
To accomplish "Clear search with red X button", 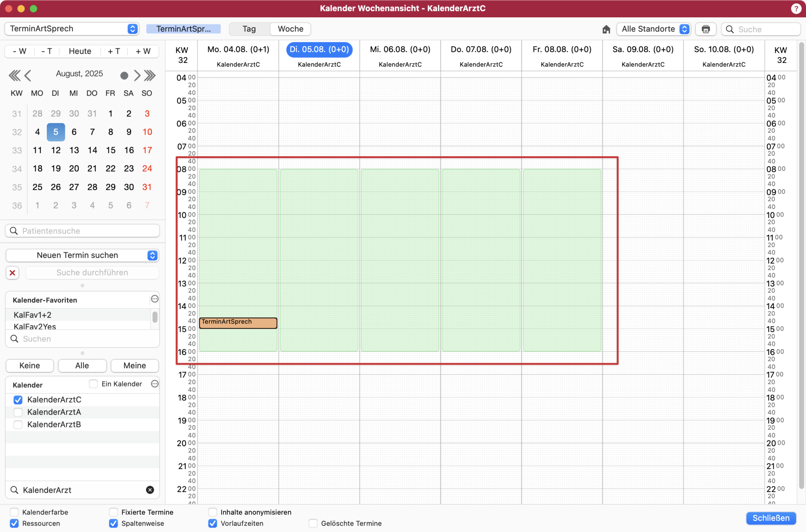I will coord(13,273).
